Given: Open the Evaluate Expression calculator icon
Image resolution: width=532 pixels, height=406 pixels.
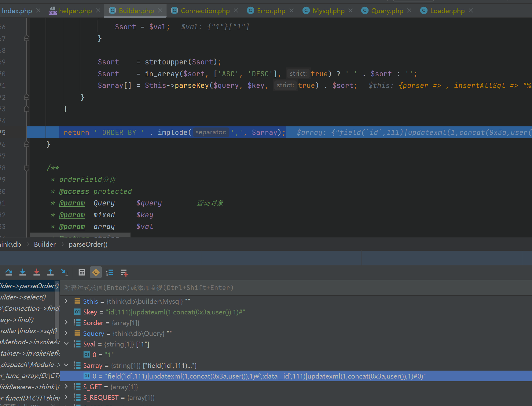Looking at the screenshot, I should 82,272.
